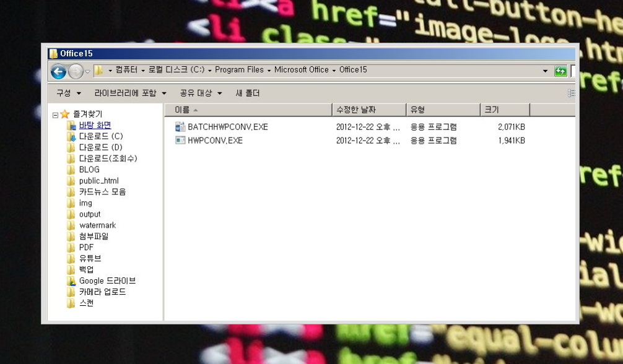Image resolution: width=623 pixels, height=364 pixels.
Task: Click the greyed Forward arrow button
Action: pos(76,72)
